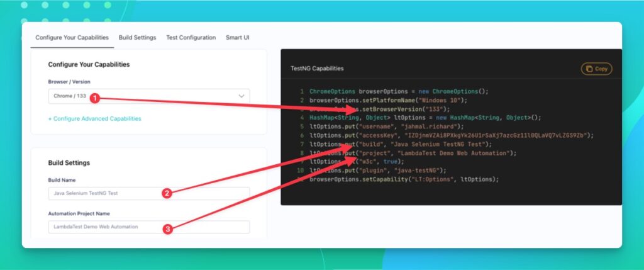The height and width of the screenshot is (270, 644).
Task: Click the HashMap ltOptions declaration line
Action: coord(426,118)
